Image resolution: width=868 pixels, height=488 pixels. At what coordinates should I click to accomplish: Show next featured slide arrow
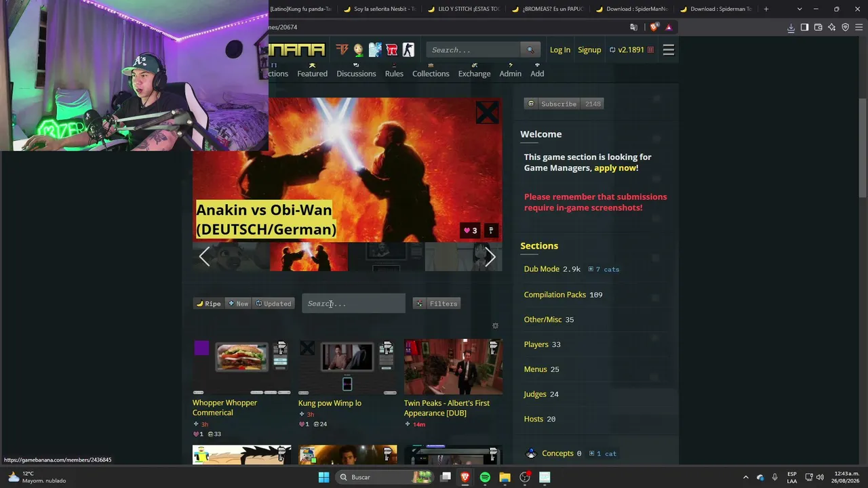point(490,257)
